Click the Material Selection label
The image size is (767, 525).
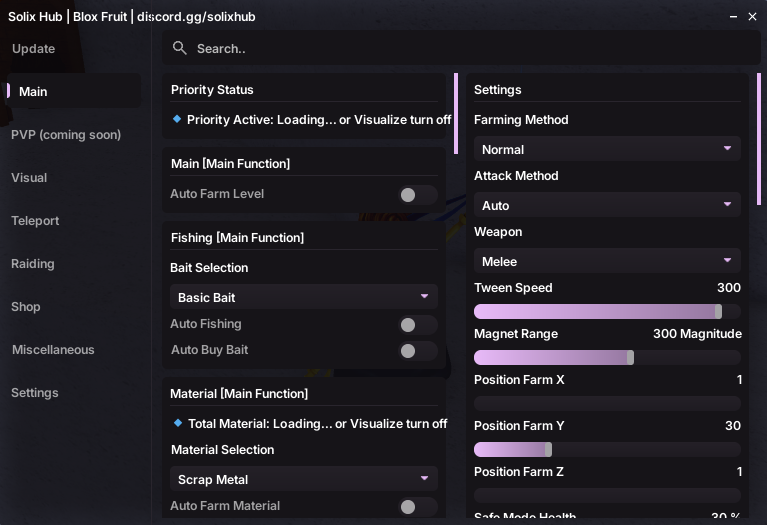[x=222, y=449]
